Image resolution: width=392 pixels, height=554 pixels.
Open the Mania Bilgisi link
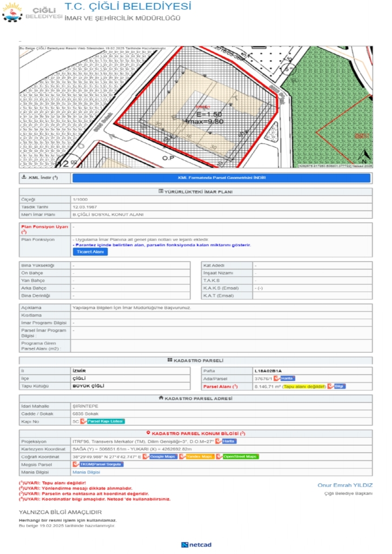tap(86, 472)
